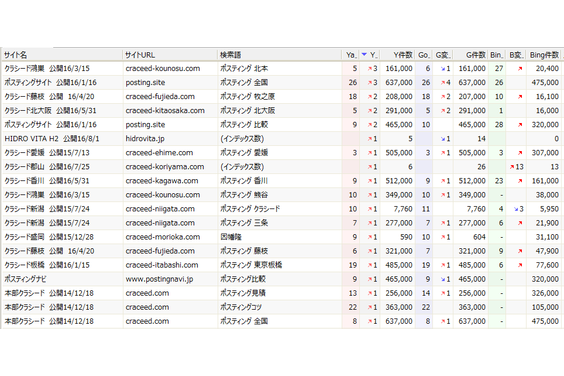
Task: Click the 16,100 Bing count cell
Action: point(547,96)
